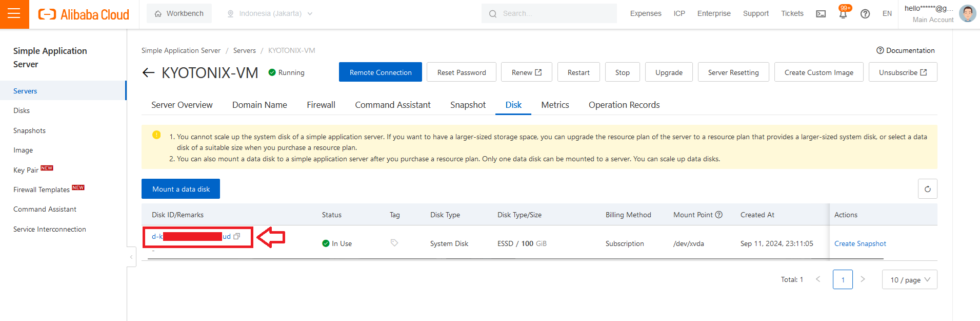Click the Reset Password button
The image size is (980, 321).
pyautogui.click(x=462, y=72)
